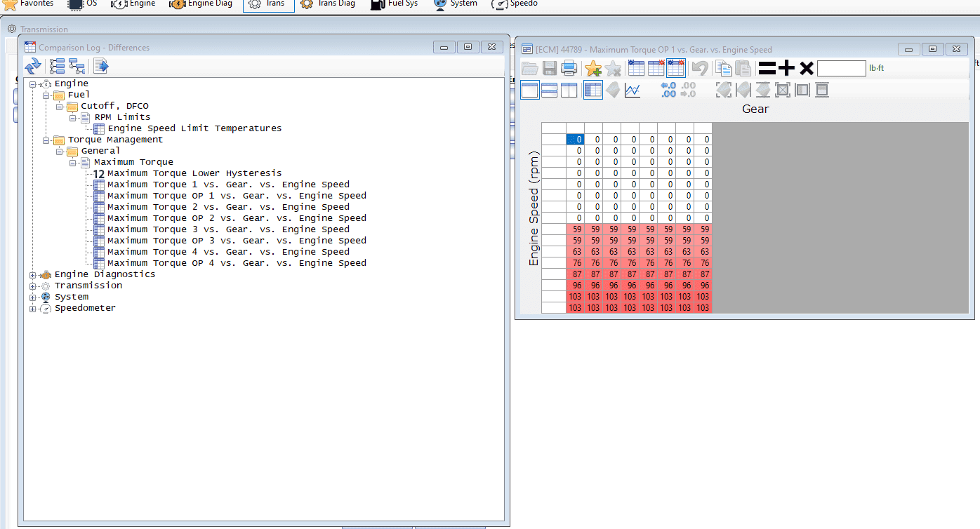
Task: Select the Maximum Torque 3 vs. Gear table
Action: coord(228,229)
